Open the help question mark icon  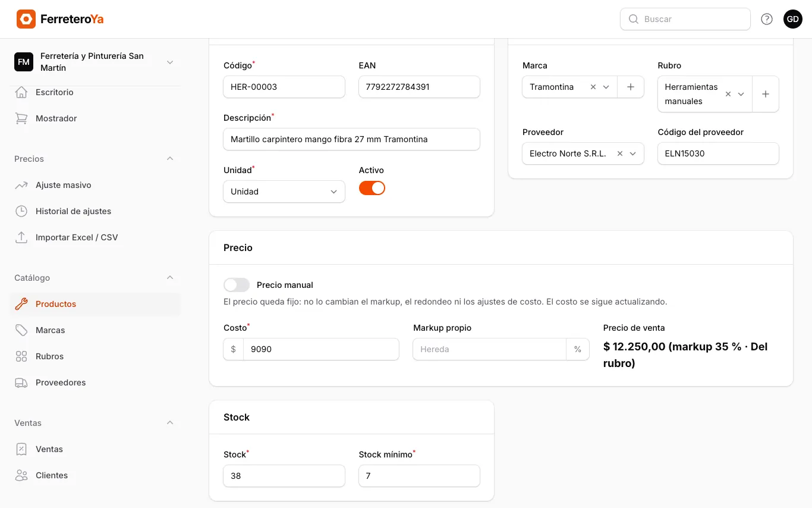coord(767,19)
